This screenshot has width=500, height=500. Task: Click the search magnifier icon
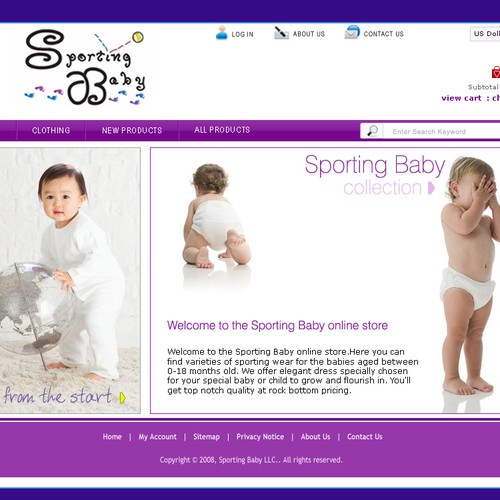372,131
